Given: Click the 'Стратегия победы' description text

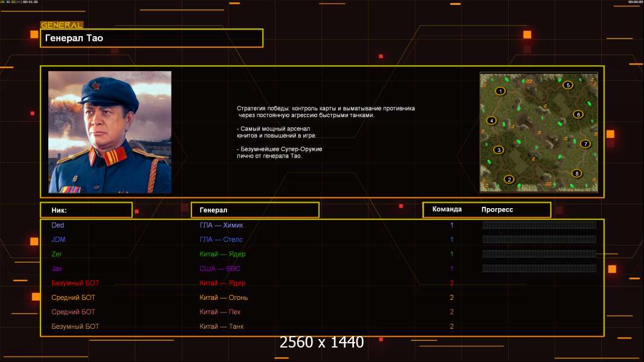Looking at the screenshot, I should 326,112.
